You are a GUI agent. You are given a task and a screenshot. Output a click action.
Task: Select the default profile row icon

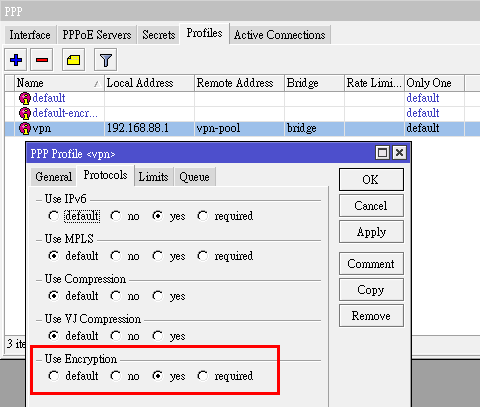tap(25, 98)
